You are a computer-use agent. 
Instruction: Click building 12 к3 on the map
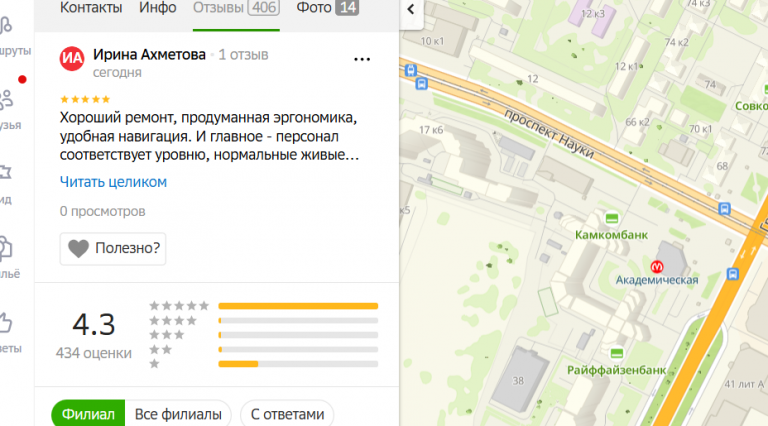(x=593, y=14)
